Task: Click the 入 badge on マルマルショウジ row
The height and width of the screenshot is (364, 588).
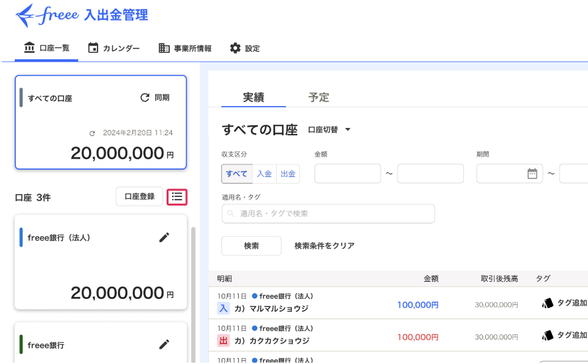Action: coord(224,308)
